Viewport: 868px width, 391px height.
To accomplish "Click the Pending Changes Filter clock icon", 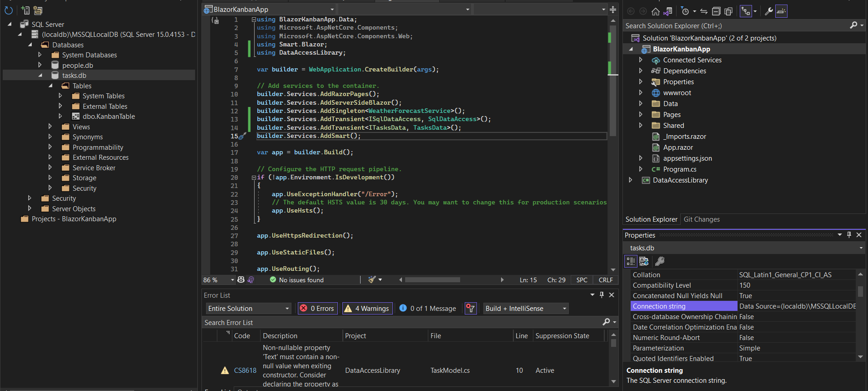I will coord(685,11).
